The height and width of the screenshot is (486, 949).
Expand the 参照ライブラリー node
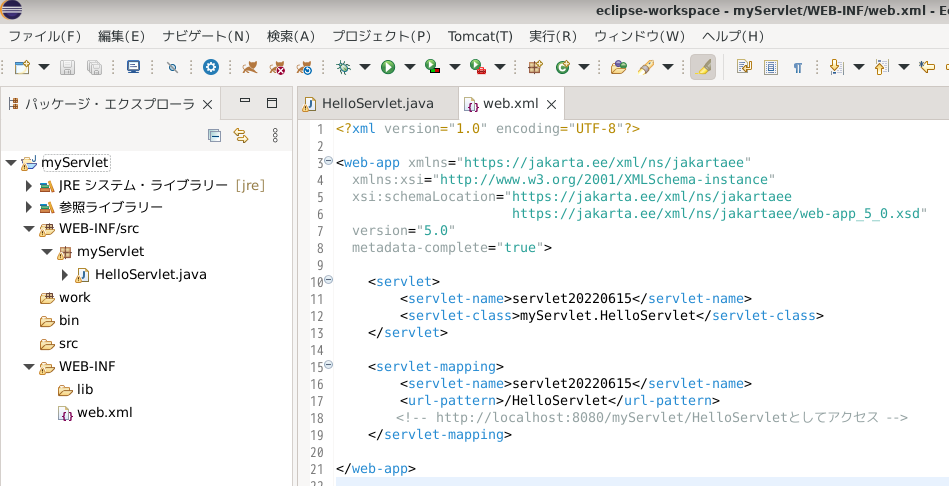click(x=28, y=208)
